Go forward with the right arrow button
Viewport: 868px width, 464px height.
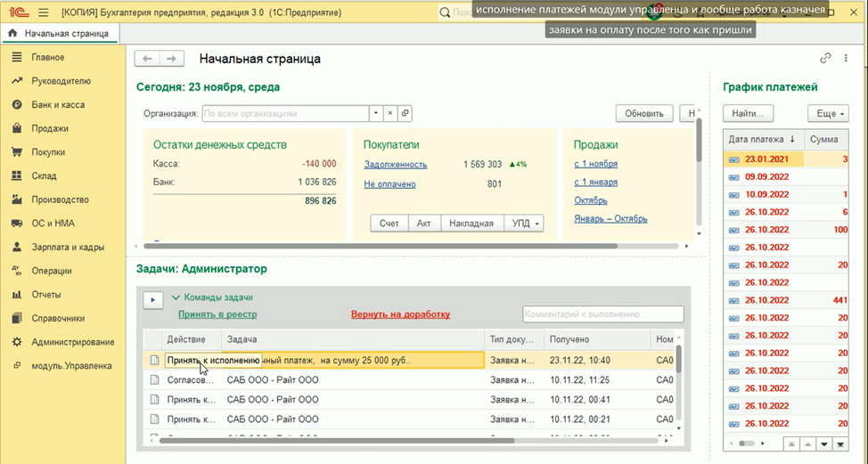[x=172, y=59]
